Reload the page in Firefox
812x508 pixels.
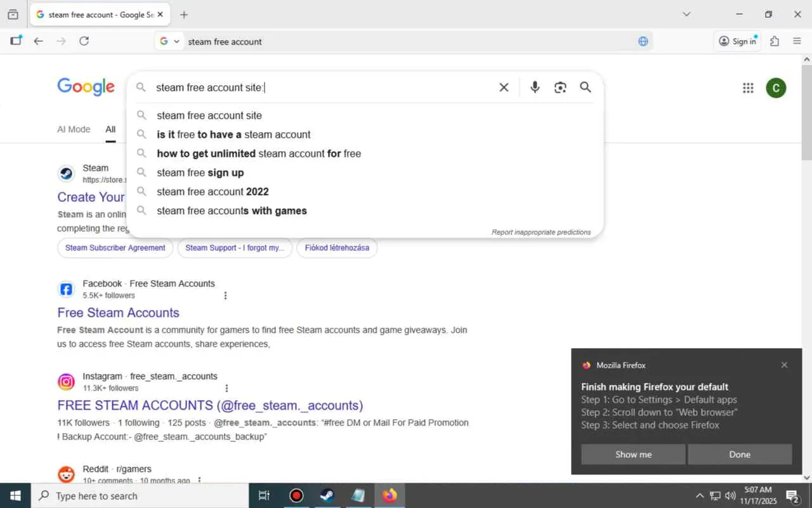click(84, 41)
